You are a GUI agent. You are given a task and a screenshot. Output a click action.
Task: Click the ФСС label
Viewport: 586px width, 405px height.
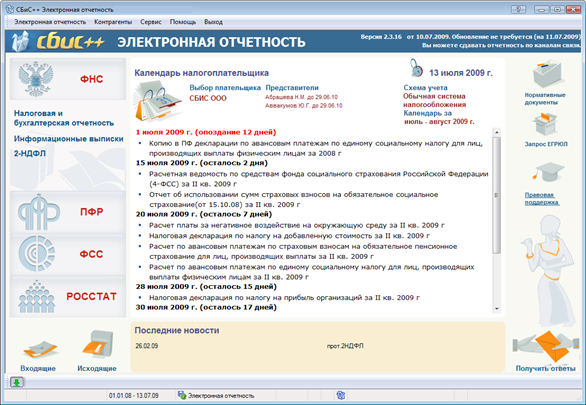pyautogui.click(x=91, y=254)
